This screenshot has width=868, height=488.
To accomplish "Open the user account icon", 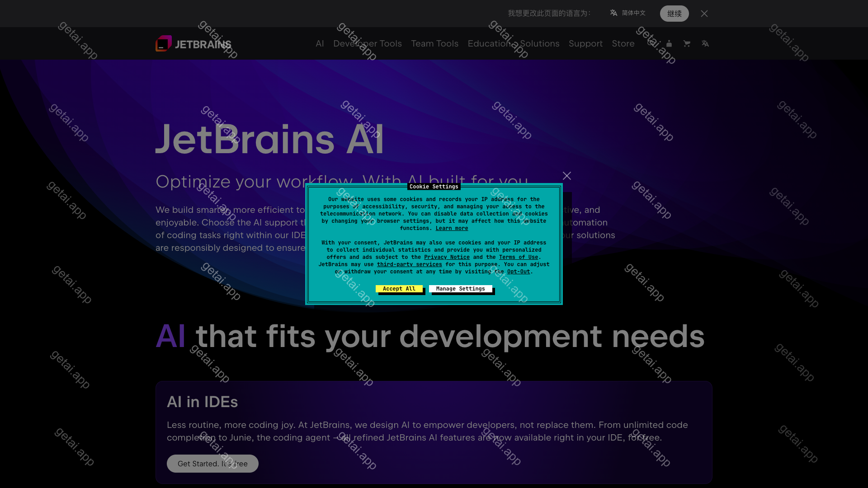I will [669, 43].
